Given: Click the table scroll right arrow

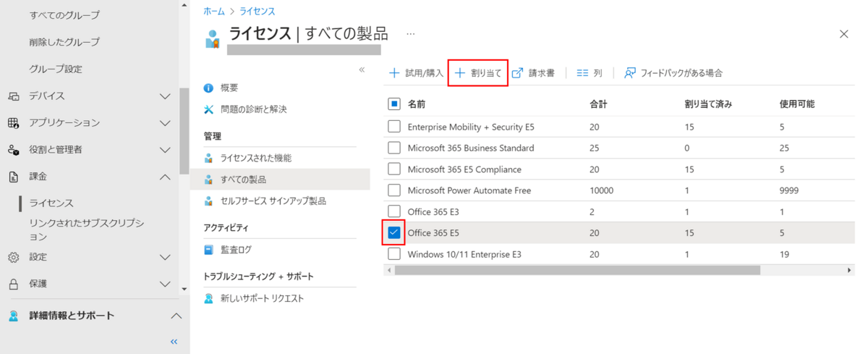Looking at the screenshot, I should click(x=850, y=270).
